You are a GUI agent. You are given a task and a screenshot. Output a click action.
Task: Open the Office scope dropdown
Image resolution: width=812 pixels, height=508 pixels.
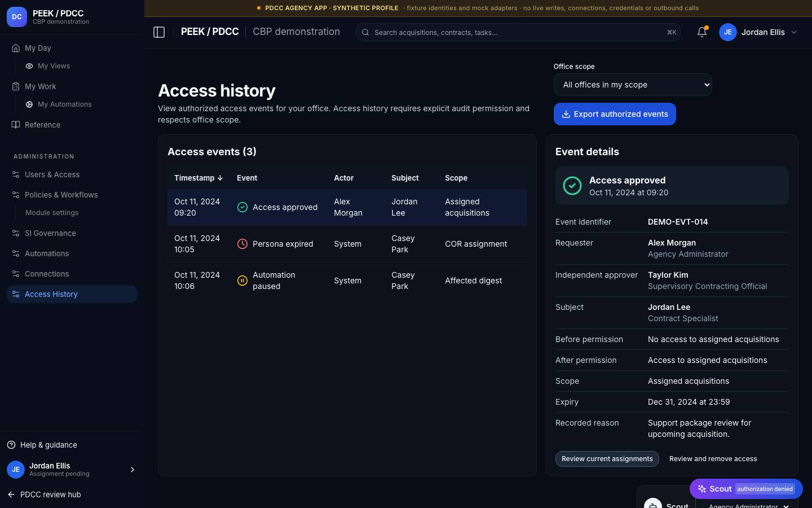(633, 85)
